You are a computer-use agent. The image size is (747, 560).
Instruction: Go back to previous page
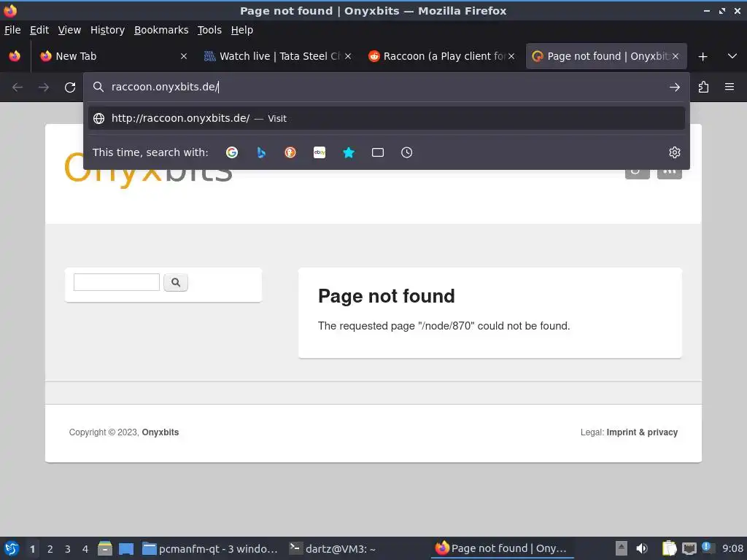(18, 87)
